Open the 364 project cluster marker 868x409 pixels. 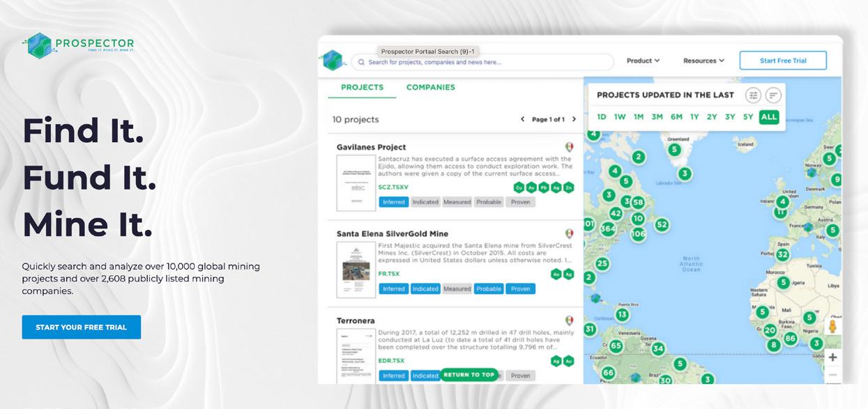point(608,229)
